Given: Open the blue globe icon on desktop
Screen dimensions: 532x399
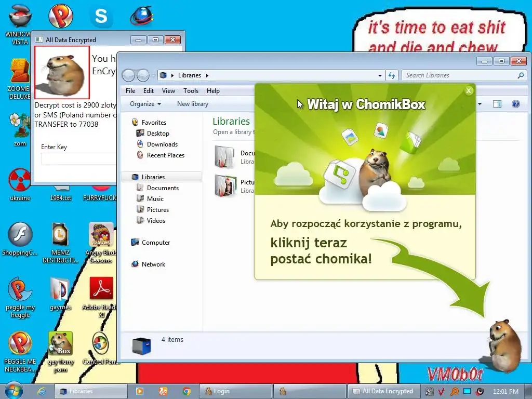Looking at the screenshot, I should pos(141,16).
